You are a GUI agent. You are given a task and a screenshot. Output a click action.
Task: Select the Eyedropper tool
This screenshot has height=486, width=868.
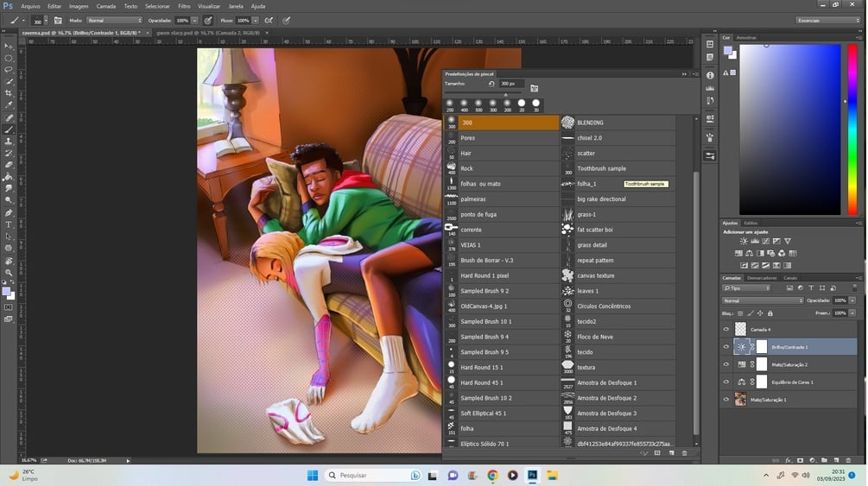coord(9,105)
